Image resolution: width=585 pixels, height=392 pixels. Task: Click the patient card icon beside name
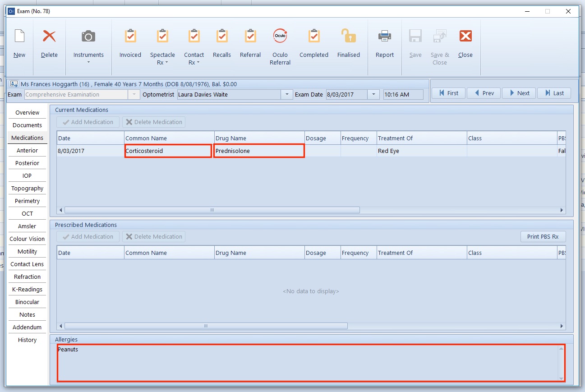tap(14, 84)
